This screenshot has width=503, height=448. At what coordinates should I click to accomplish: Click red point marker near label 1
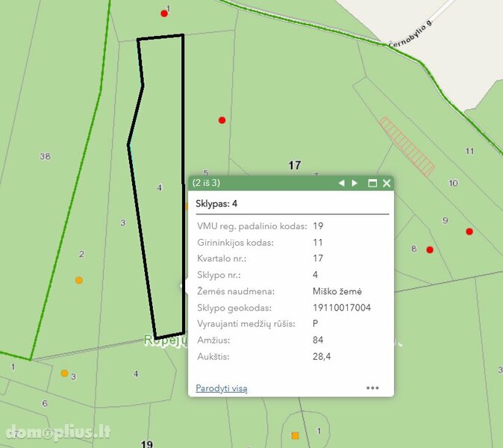coord(164,13)
